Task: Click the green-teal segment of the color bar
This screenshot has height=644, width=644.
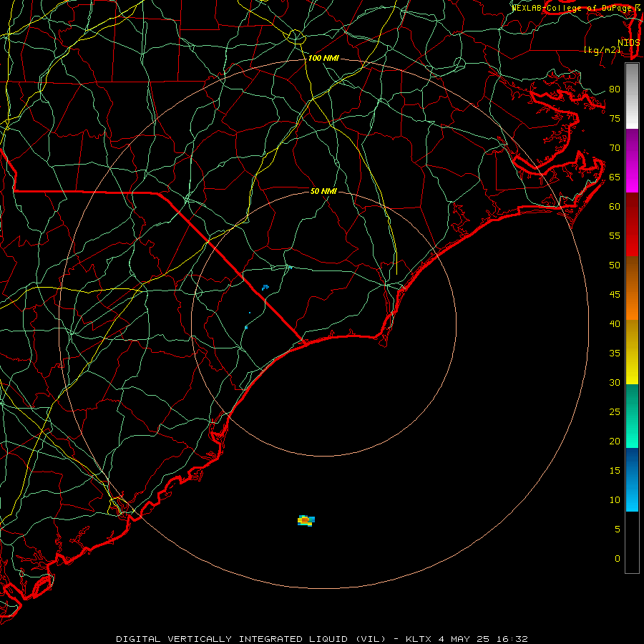Action: tap(632, 416)
